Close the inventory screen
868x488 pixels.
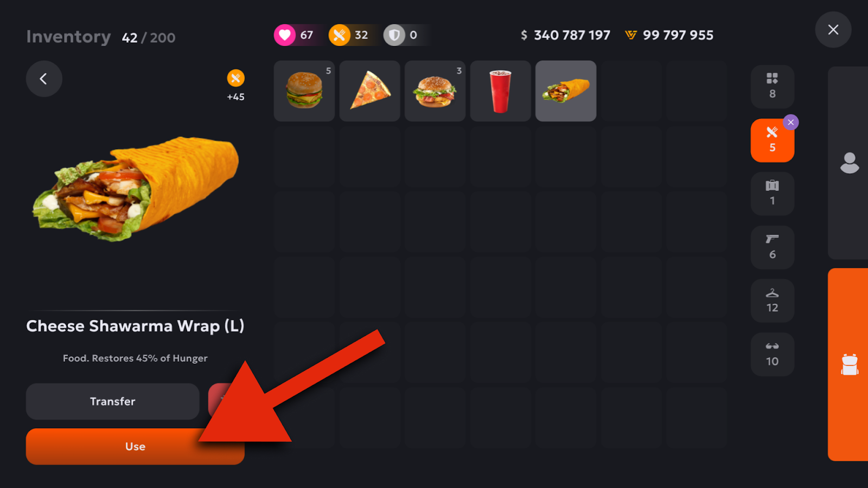click(x=833, y=30)
